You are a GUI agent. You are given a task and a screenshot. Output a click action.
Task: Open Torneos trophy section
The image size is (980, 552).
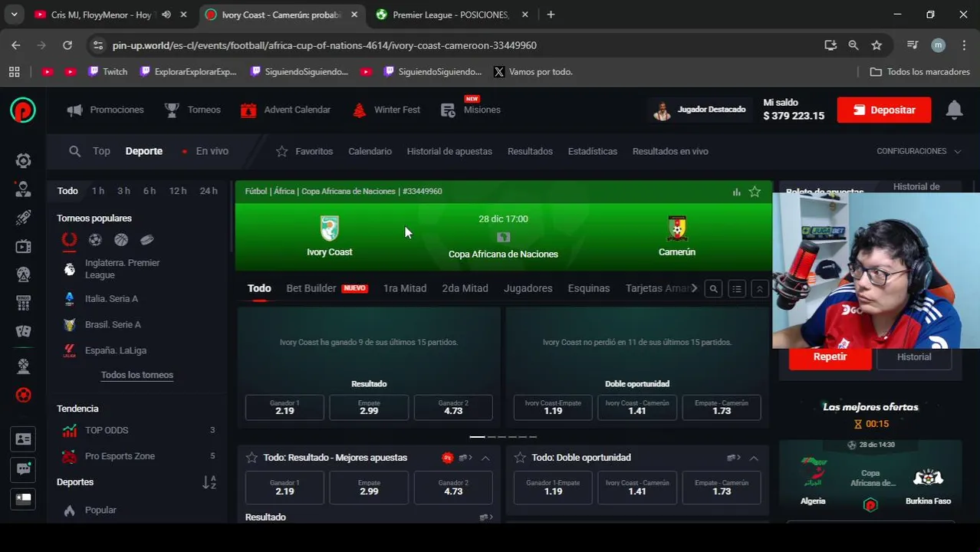point(193,110)
